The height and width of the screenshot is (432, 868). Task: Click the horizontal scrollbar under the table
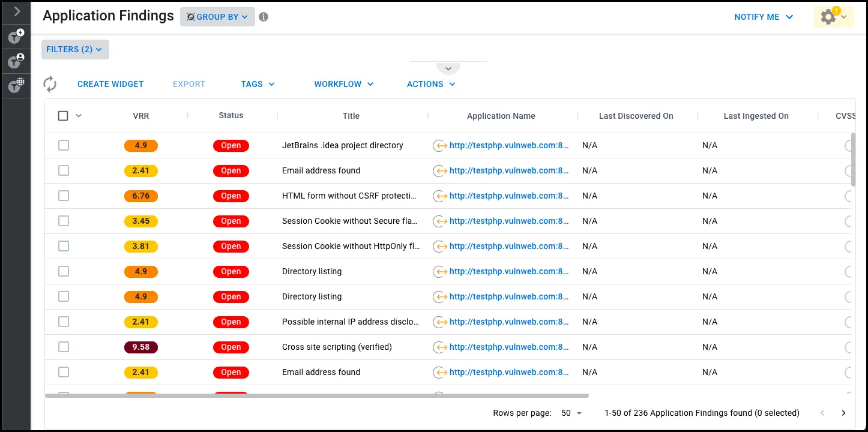(317, 395)
